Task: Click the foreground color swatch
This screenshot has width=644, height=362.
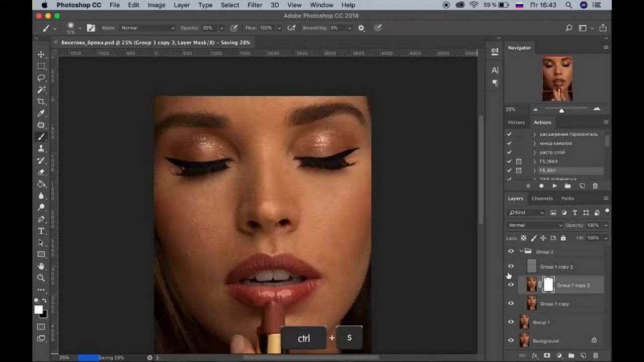Action: coord(38,310)
